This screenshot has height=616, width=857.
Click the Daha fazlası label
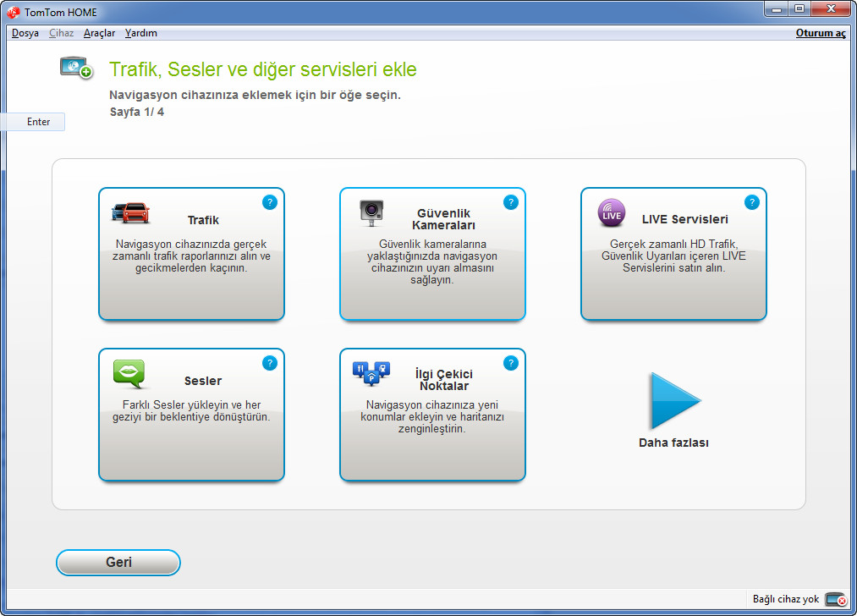coord(674,443)
